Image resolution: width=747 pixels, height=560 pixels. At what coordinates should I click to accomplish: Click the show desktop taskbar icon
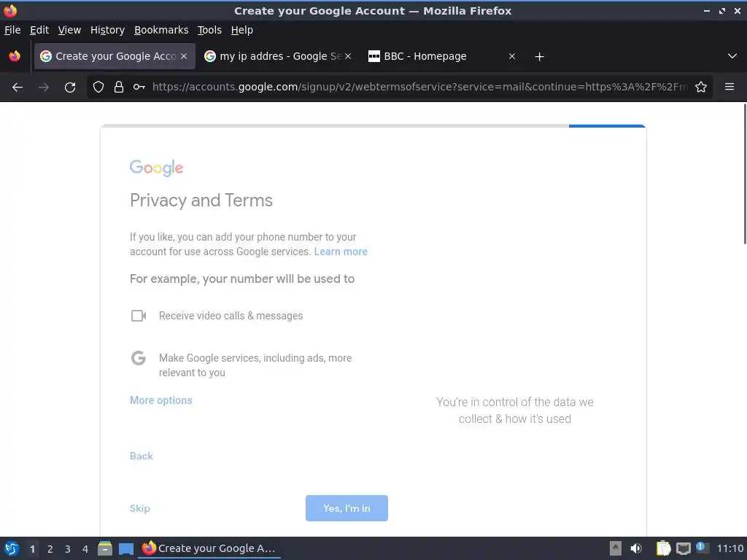(125, 548)
